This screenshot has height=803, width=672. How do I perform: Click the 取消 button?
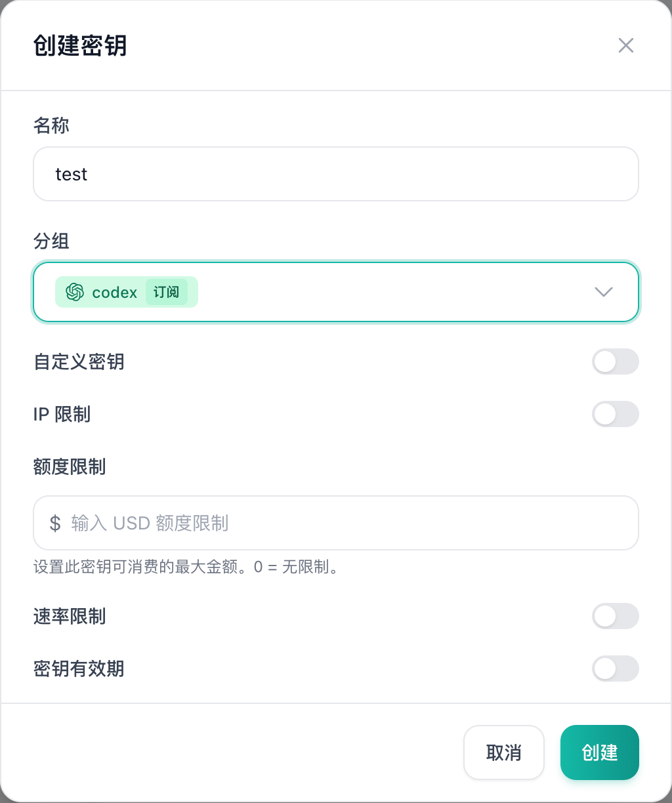[x=504, y=752]
